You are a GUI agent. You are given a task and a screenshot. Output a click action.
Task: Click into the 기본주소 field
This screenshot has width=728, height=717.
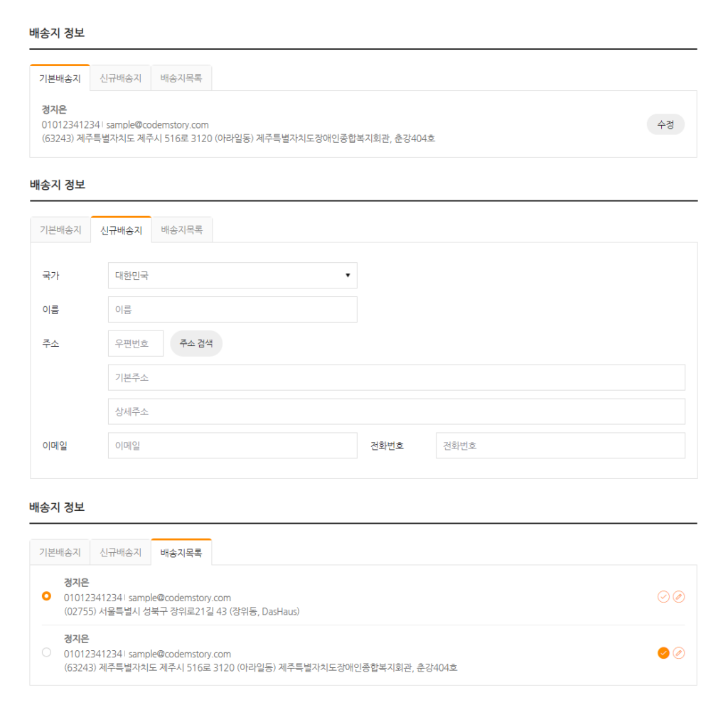point(396,378)
